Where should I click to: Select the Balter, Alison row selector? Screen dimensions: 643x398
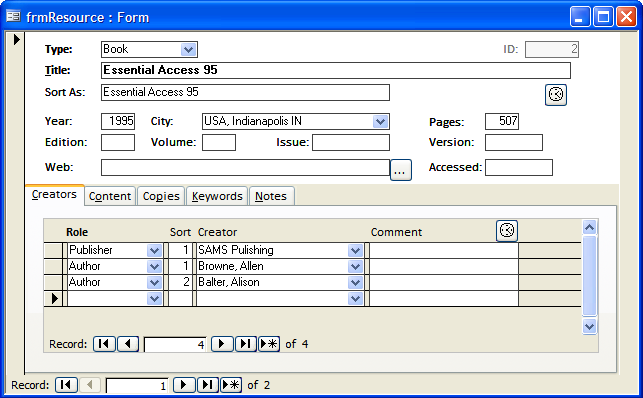coord(53,282)
